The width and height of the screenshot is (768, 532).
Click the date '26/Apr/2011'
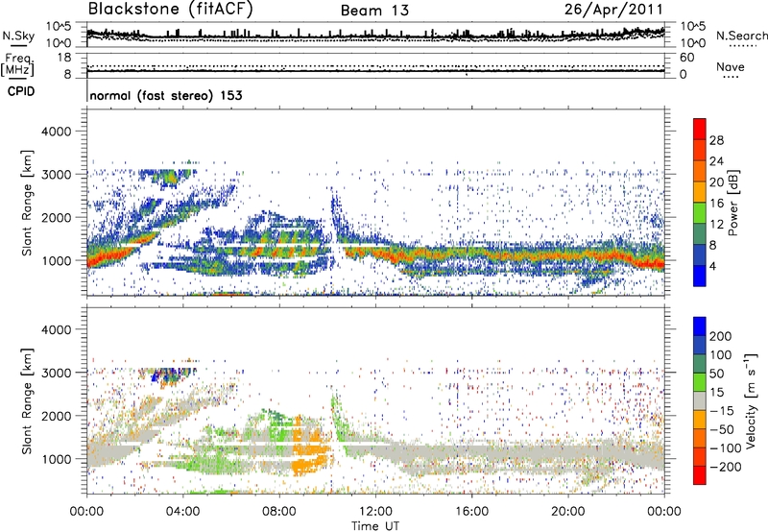pos(613,10)
